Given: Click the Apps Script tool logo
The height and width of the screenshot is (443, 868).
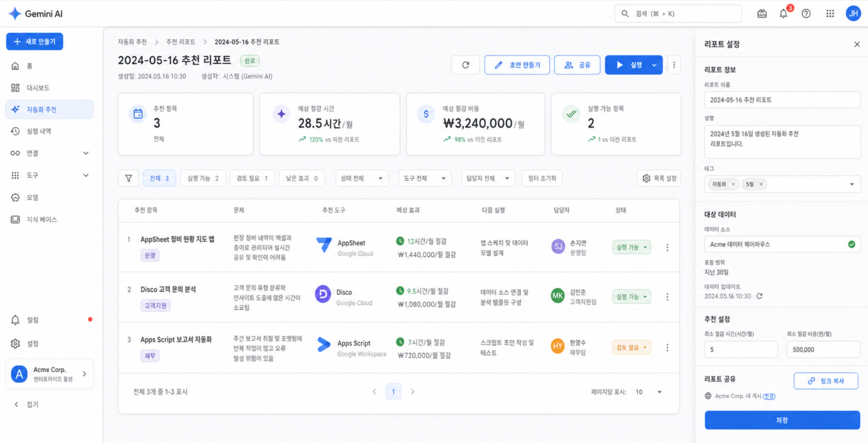Looking at the screenshot, I should 324,345.
